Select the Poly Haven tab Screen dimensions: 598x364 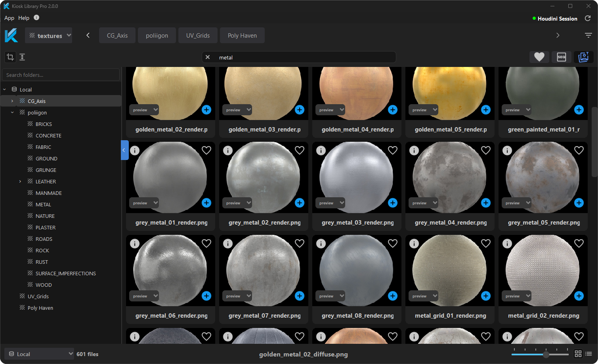[x=242, y=36]
